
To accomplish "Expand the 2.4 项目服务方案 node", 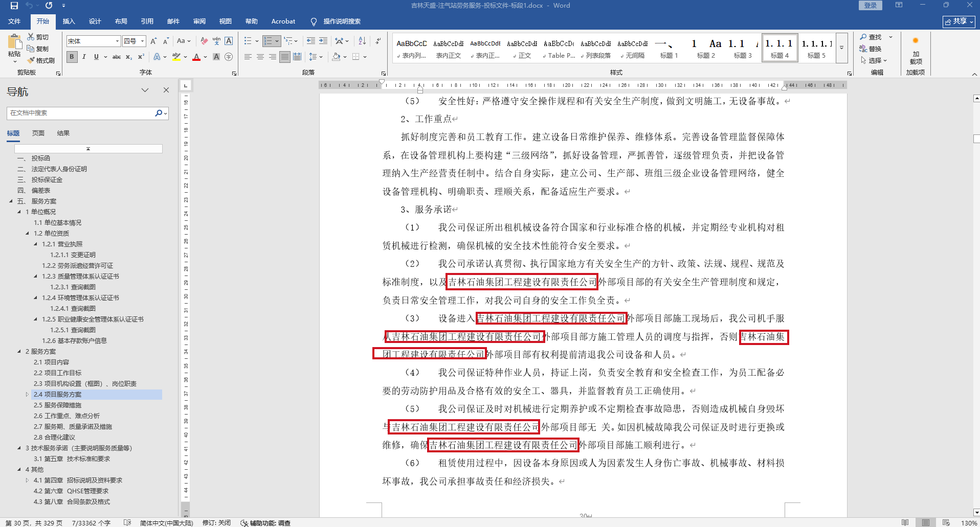I will coord(27,394).
